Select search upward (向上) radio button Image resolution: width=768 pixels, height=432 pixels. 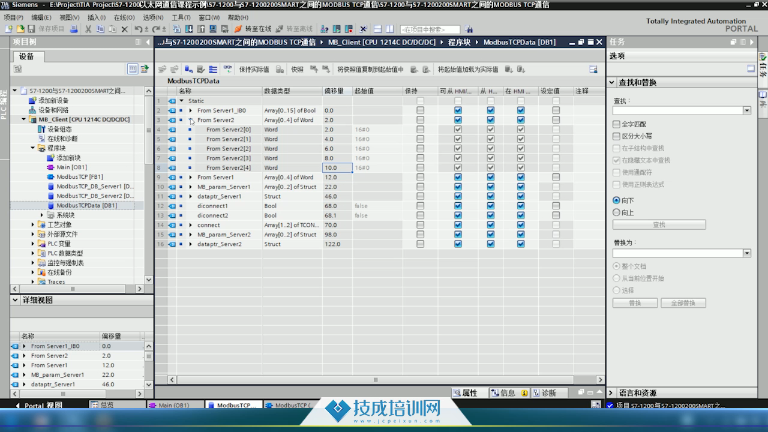tap(616, 213)
